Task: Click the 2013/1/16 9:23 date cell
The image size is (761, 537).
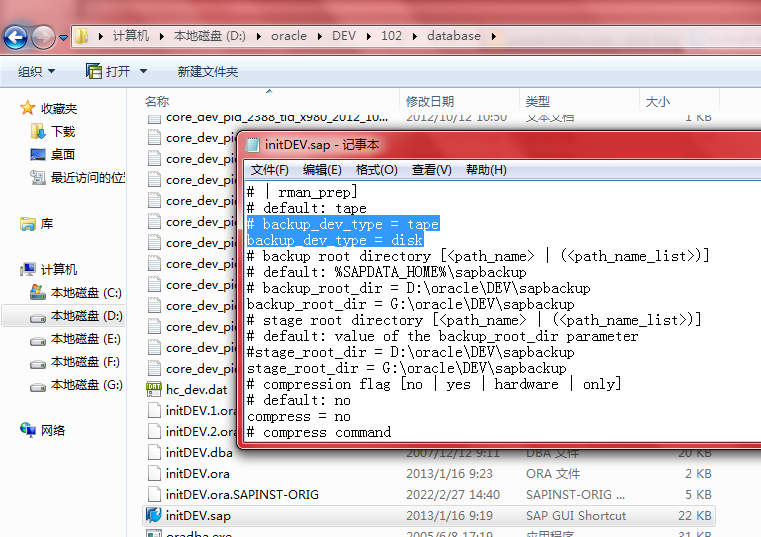Action: pyautogui.click(x=449, y=473)
